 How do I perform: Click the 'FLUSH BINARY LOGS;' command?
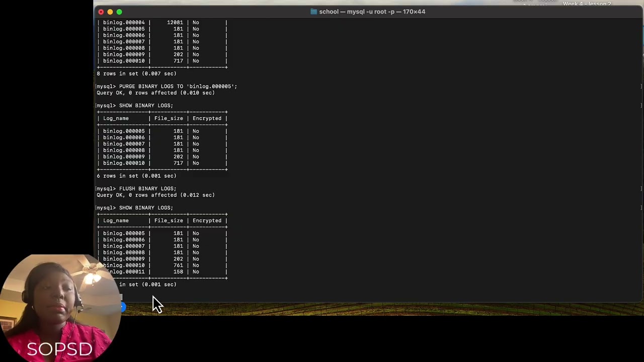(x=148, y=189)
